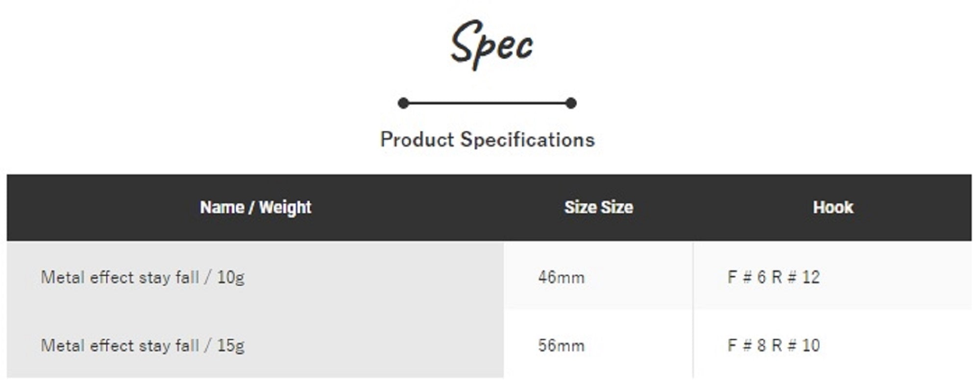Click the horizontal divider line's center

click(487, 103)
